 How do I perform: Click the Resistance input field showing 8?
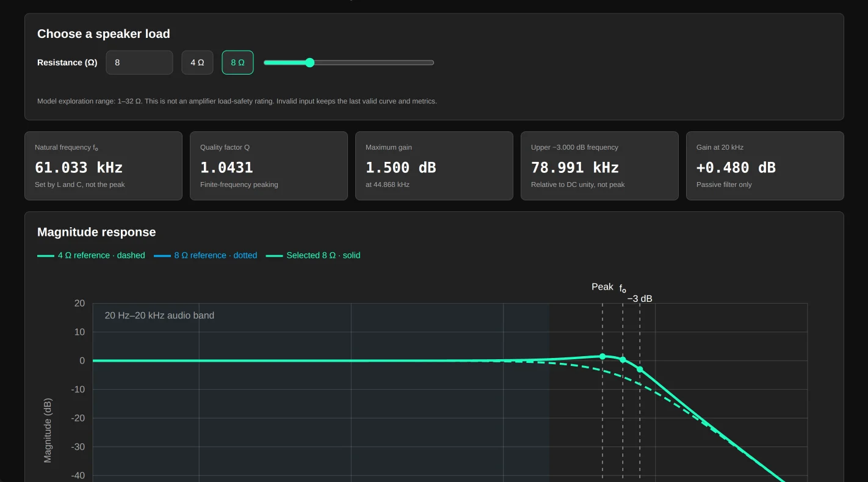(139, 62)
